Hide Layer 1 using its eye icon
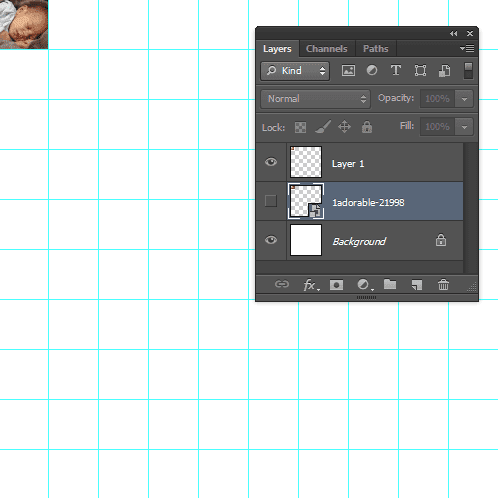This screenshot has width=498, height=498. [x=271, y=162]
